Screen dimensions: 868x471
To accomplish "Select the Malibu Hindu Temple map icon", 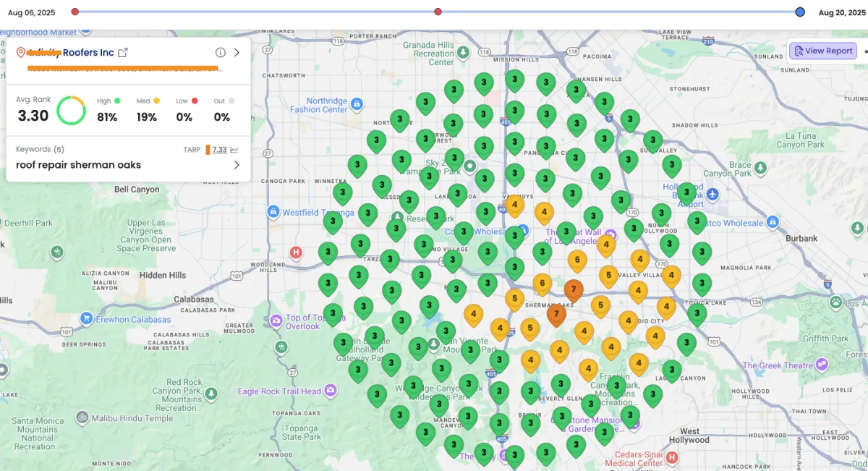I will [81, 417].
